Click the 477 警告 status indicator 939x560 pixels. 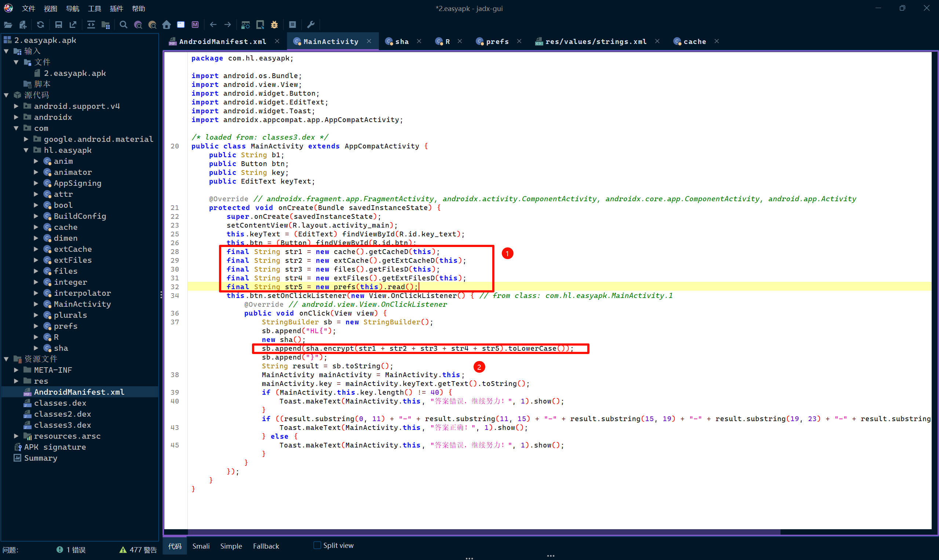[138, 550]
